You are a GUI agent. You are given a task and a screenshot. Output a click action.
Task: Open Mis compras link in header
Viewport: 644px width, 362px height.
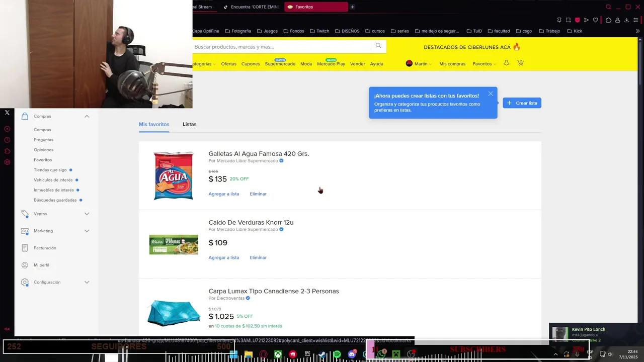tap(452, 64)
